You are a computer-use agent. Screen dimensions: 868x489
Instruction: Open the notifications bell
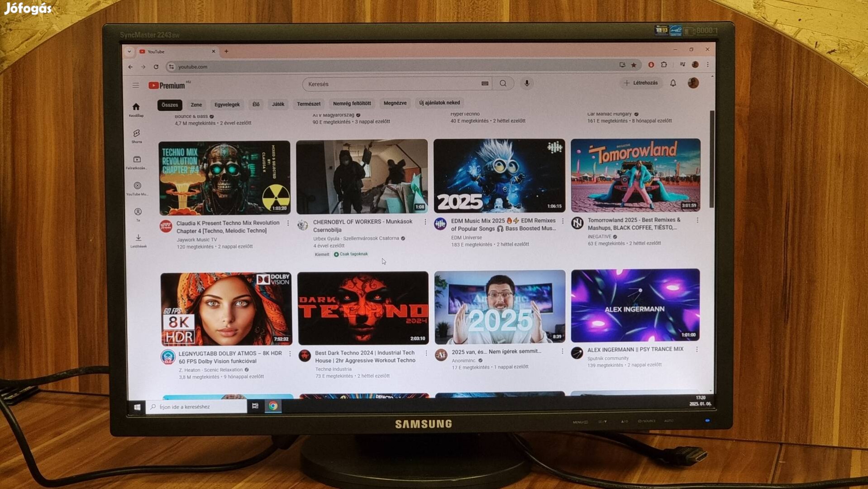click(673, 83)
